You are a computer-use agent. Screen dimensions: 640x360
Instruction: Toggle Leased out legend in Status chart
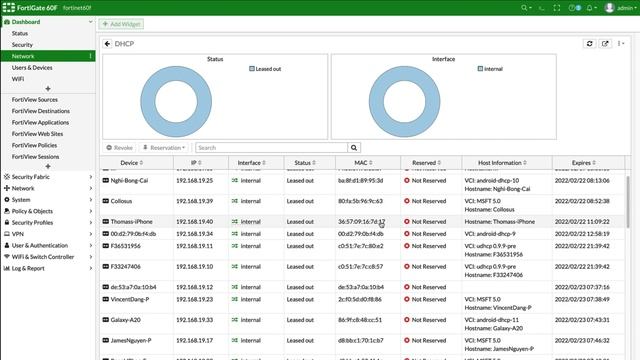point(265,69)
